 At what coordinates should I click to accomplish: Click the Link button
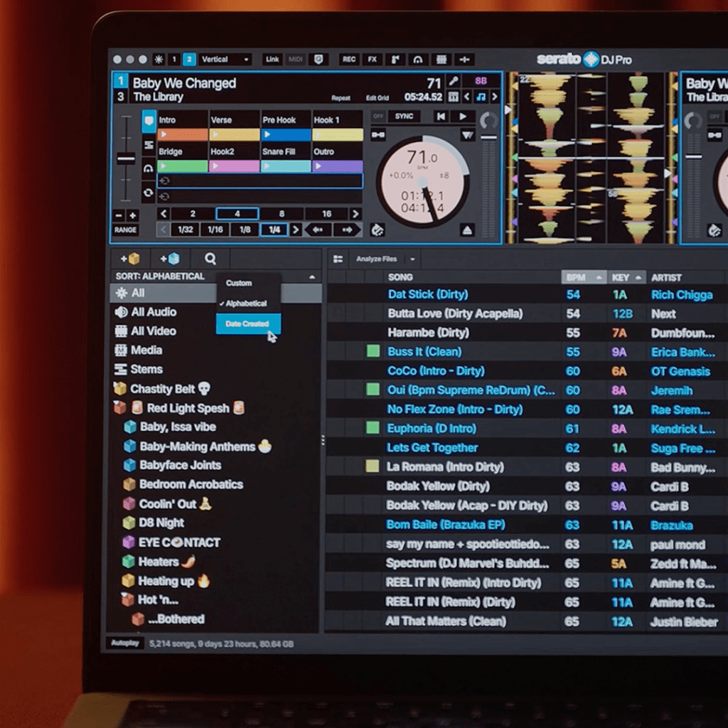[x=272, y=60]
